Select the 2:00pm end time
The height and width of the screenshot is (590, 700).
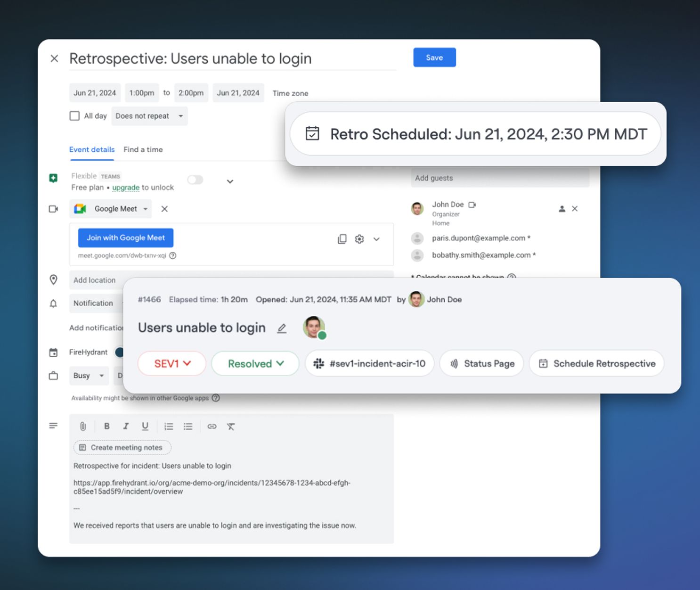191,93
